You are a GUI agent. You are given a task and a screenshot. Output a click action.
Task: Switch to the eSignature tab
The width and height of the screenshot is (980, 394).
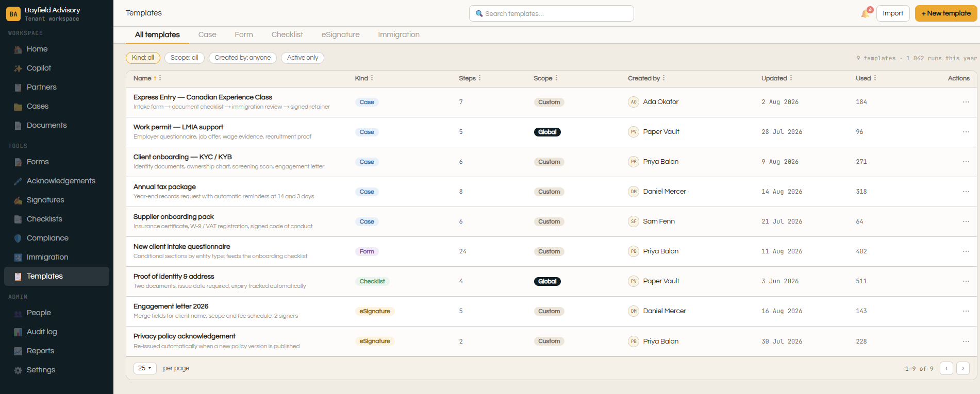pos(341,35)
